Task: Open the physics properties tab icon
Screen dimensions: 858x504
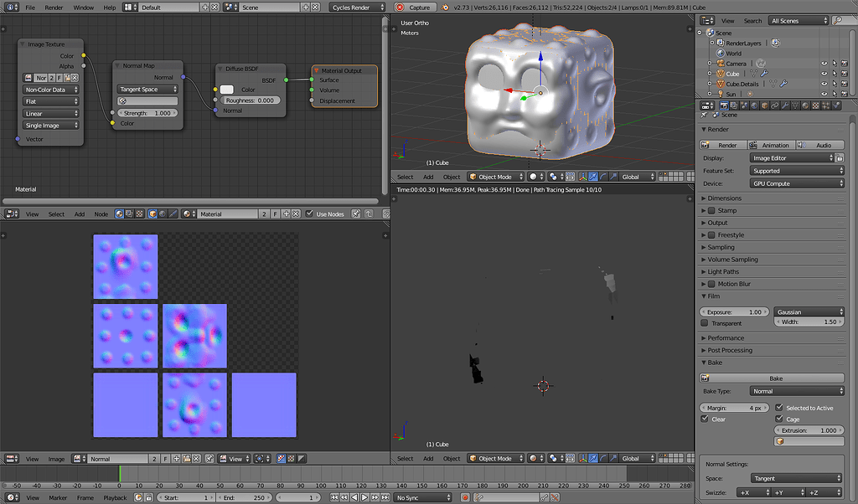Action: coord(836,105)
